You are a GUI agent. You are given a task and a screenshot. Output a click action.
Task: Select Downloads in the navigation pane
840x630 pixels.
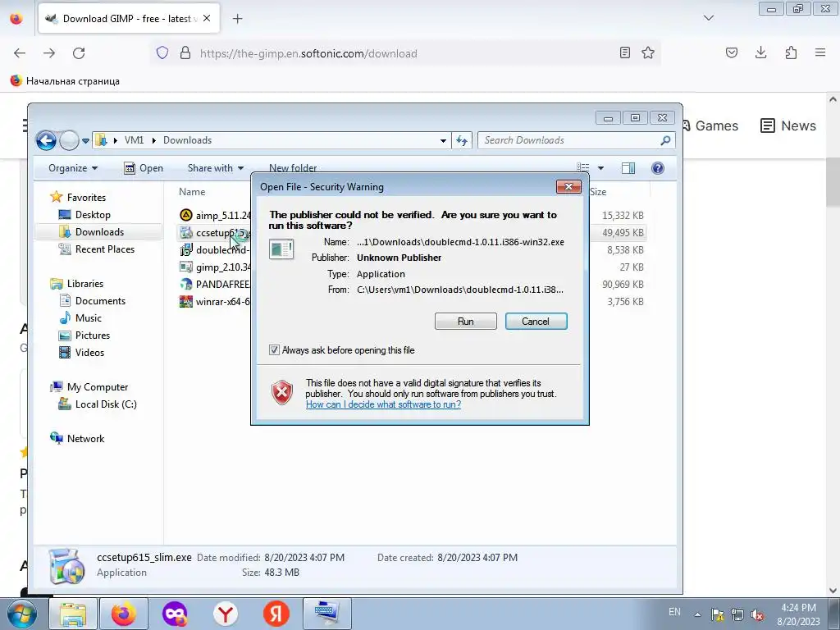pos(99,232)
